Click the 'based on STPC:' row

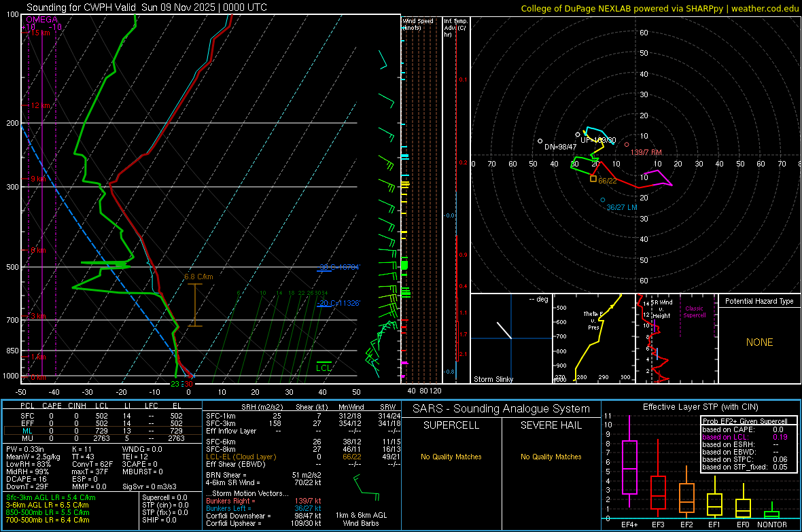pos(745,459)
